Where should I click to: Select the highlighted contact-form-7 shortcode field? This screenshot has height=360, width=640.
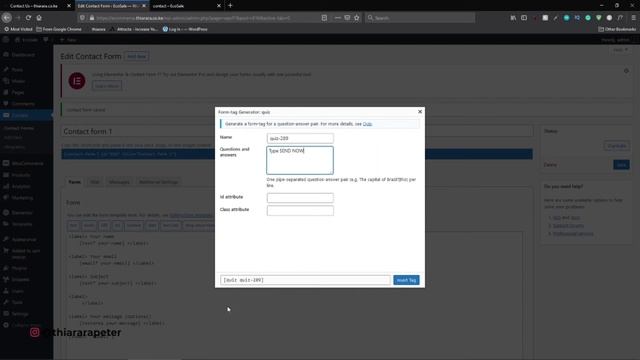(x=297, y=154)
